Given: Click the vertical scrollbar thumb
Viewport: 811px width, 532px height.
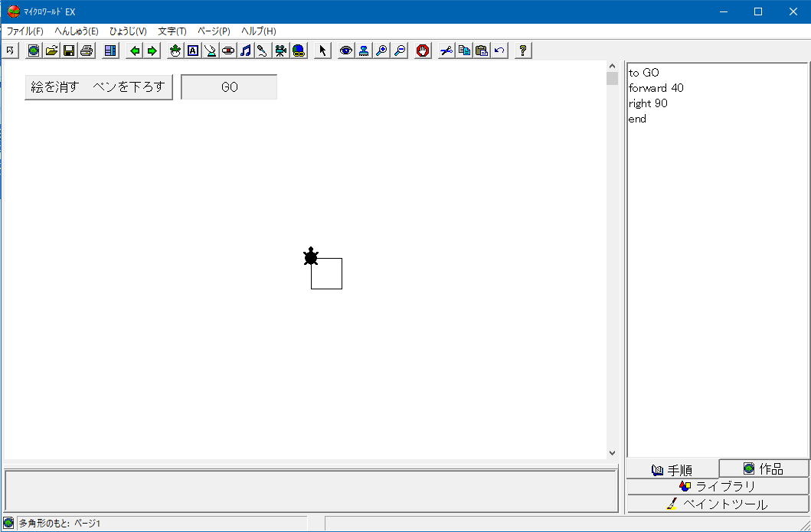Looking at the screenshot, I should pos(612,79).
